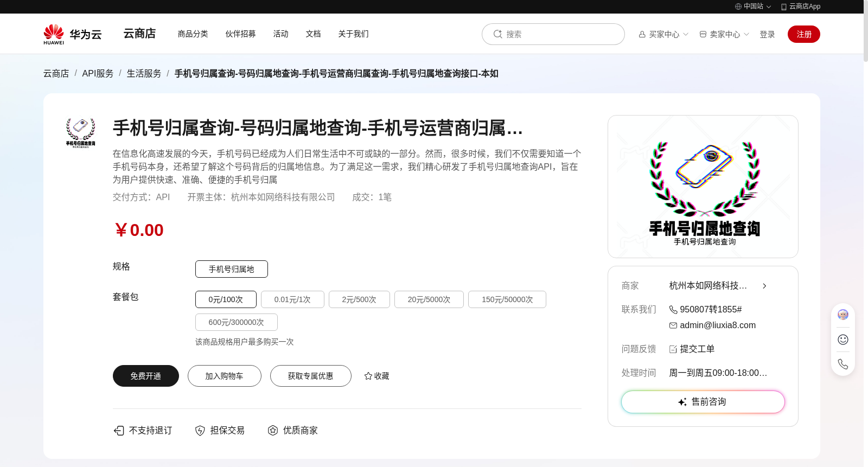Open the 文档 menu item

point(314,34)
